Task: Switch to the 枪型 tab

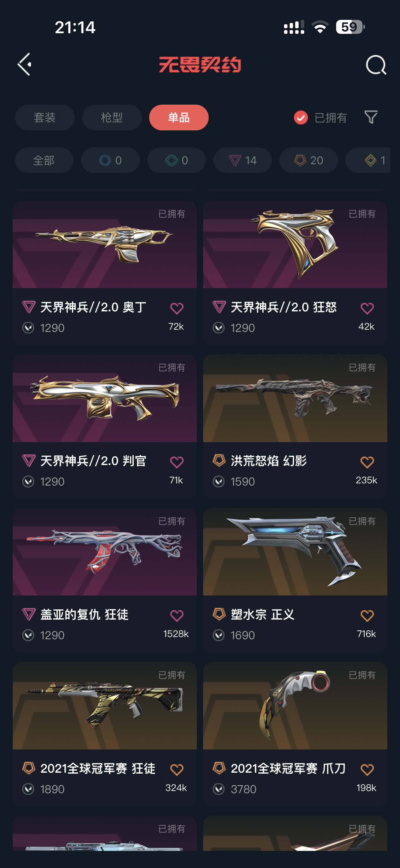Action: pyautogui.click(x=112, y=118)
